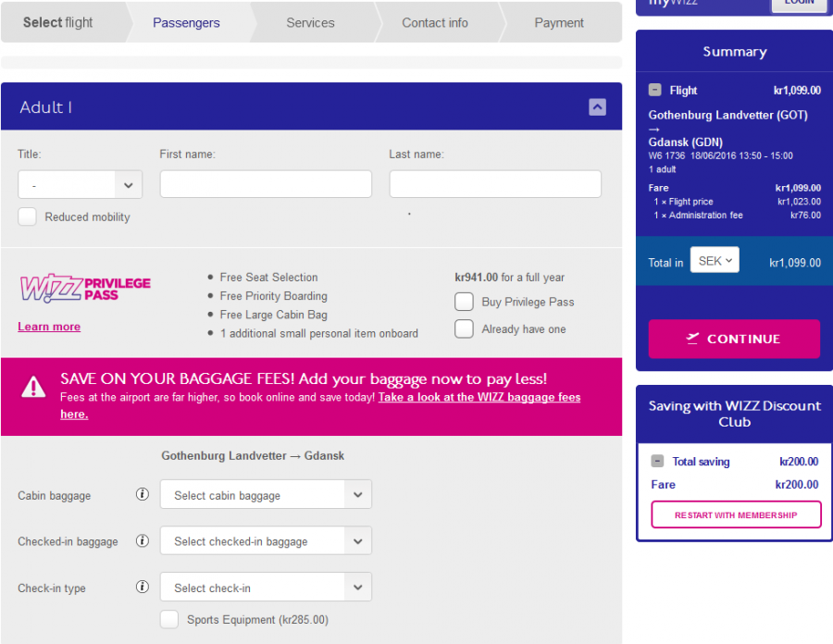The width and height of the screenshot is (833, 644).
Task: Jump to the Payment step
Action: (x=559, y=22)
